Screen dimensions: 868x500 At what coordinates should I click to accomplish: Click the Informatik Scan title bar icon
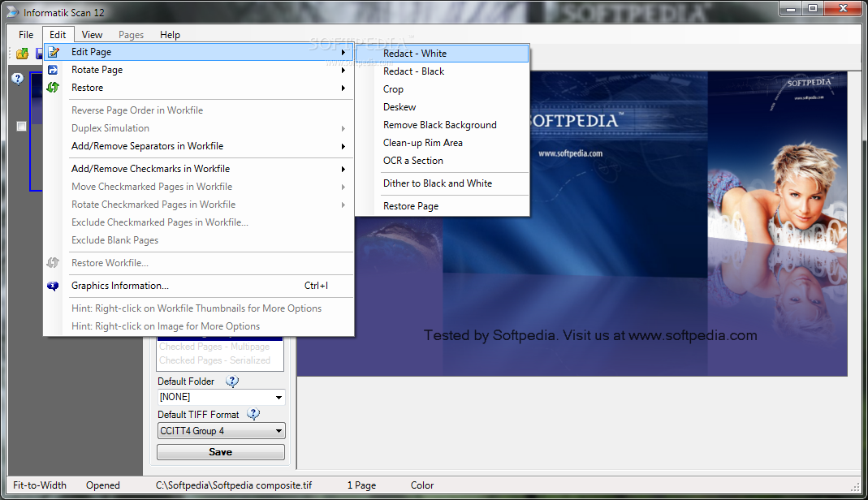pyautogui.click(x=12, y=12)
